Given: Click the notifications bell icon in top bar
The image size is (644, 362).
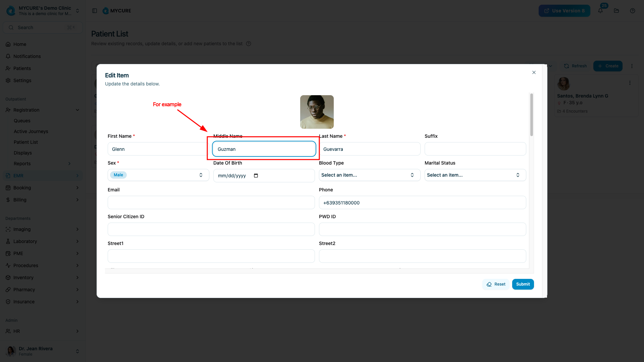Looking at the screenshot, I should (x=600, y=11).
